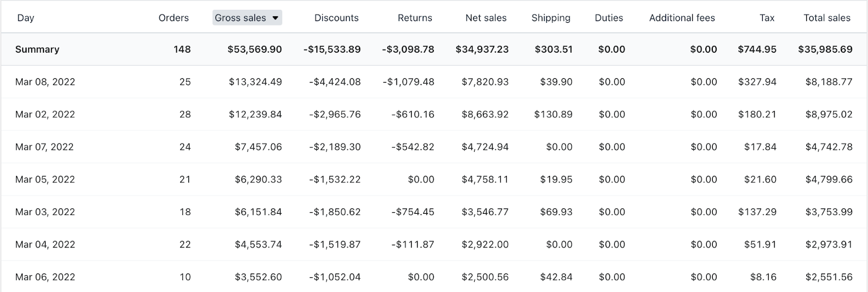Sort by the Tax column header
The image size is (868, 292).
tap(767, 18)
